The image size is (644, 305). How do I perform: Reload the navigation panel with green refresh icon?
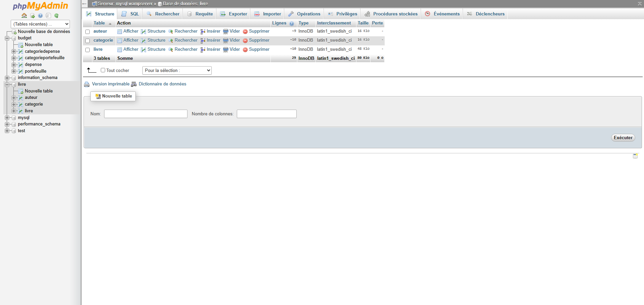pyautogui.click(x=56, y=15)
